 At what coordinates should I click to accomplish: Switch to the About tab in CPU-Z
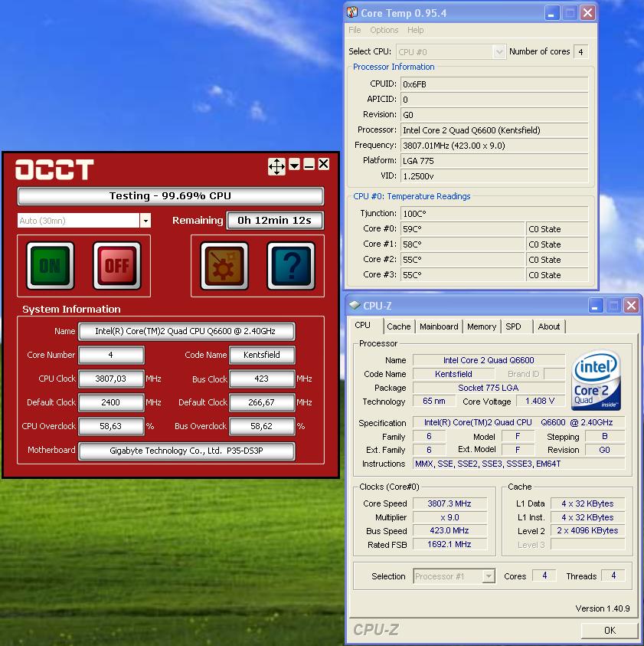coord(549,326)
